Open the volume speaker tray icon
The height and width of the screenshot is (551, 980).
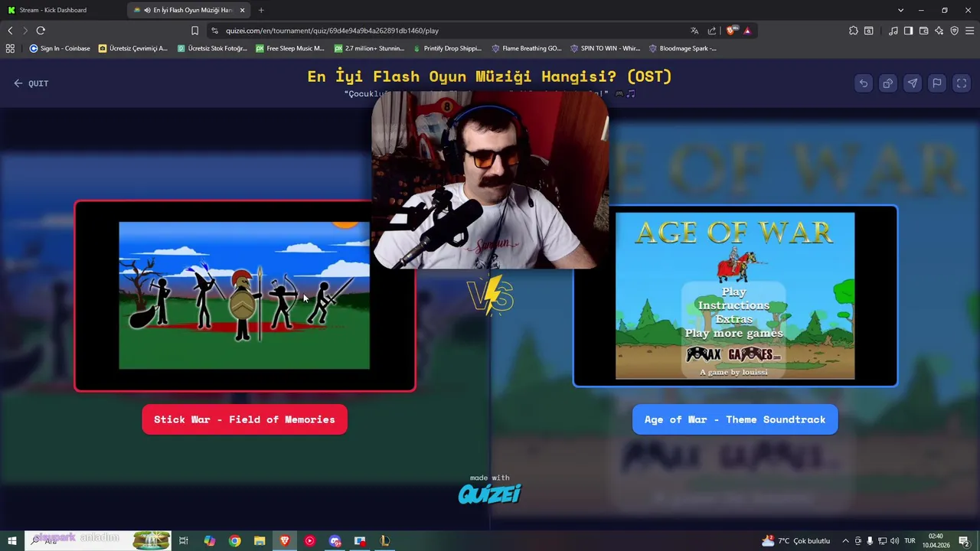894,541
